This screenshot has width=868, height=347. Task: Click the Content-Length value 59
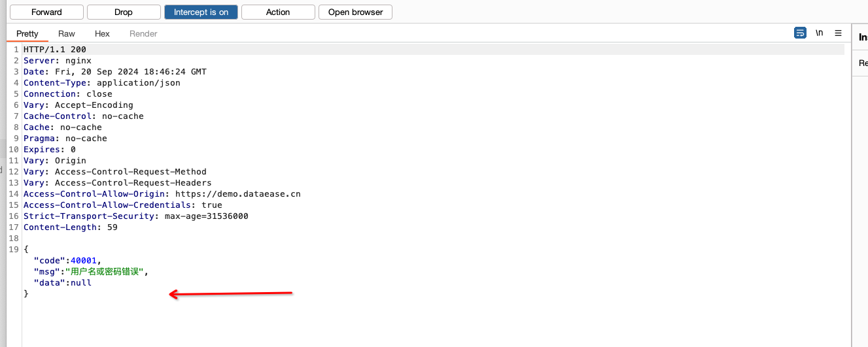pos(112,227)
